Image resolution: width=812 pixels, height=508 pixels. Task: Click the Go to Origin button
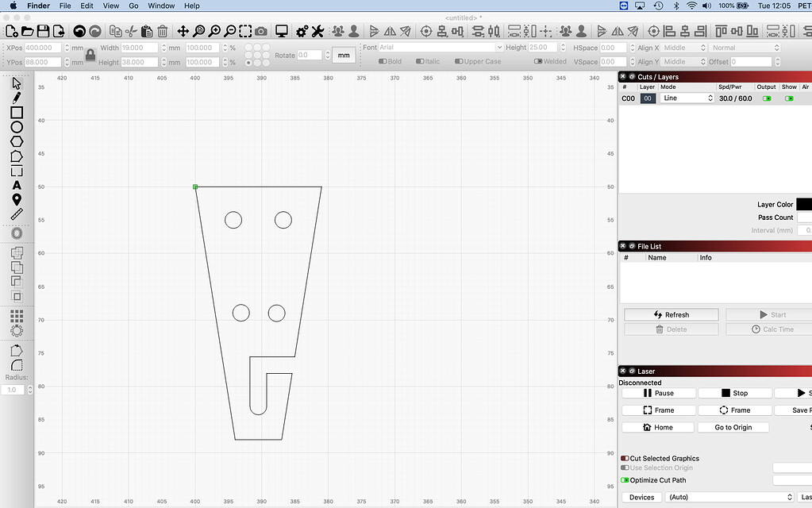[733, 426]
